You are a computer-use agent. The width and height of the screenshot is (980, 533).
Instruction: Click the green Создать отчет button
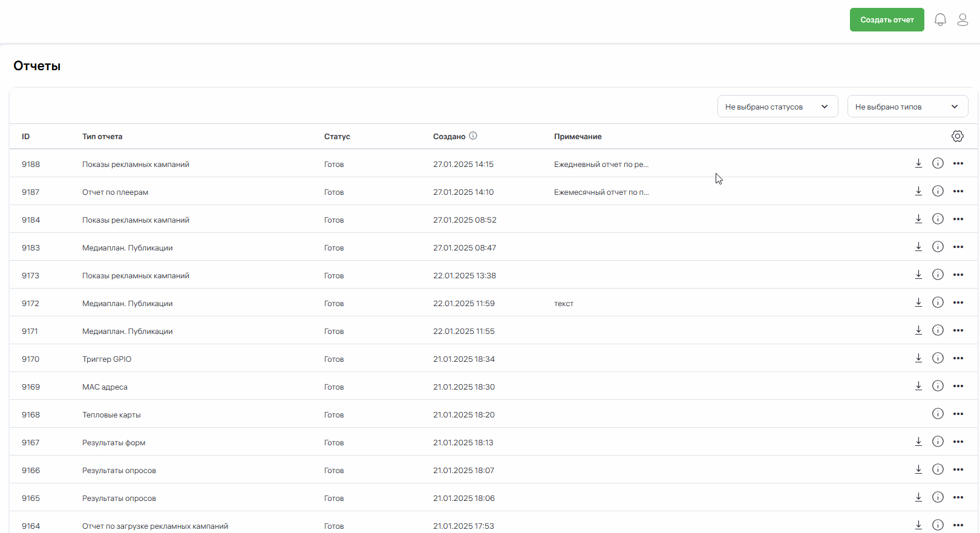(886, 20)
